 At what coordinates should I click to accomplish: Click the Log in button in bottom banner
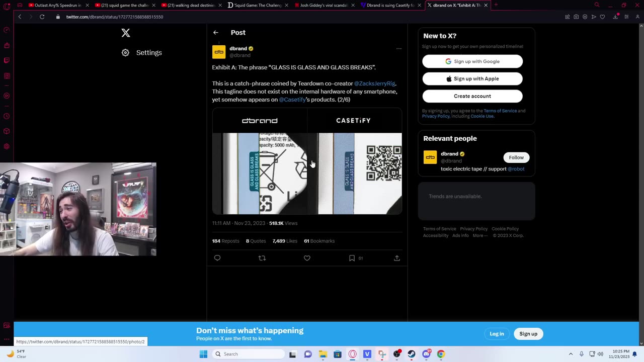tap(497, 334)
